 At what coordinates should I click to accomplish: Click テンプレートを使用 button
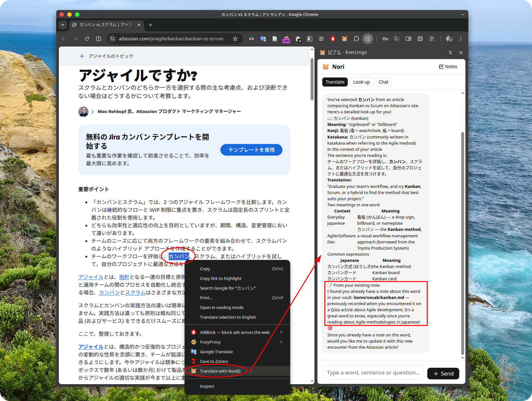pyautogui.click(x=251, y=150)
